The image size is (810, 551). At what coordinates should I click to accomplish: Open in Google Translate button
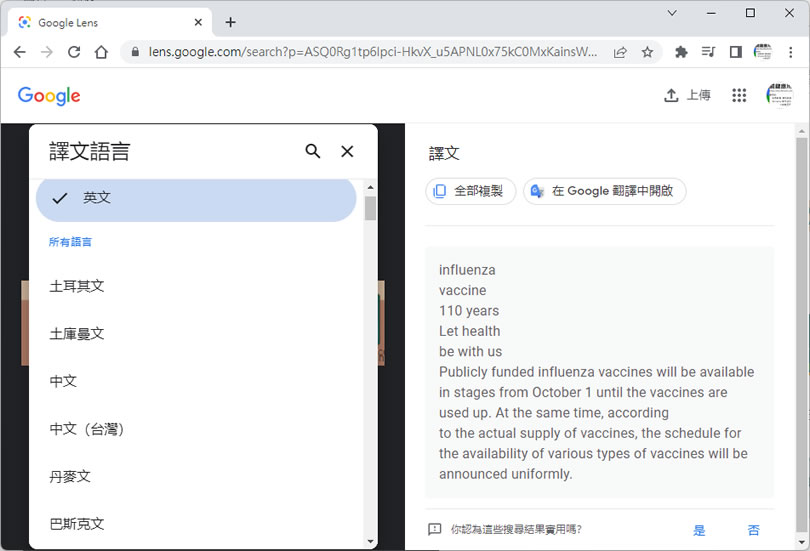point(604,191)
